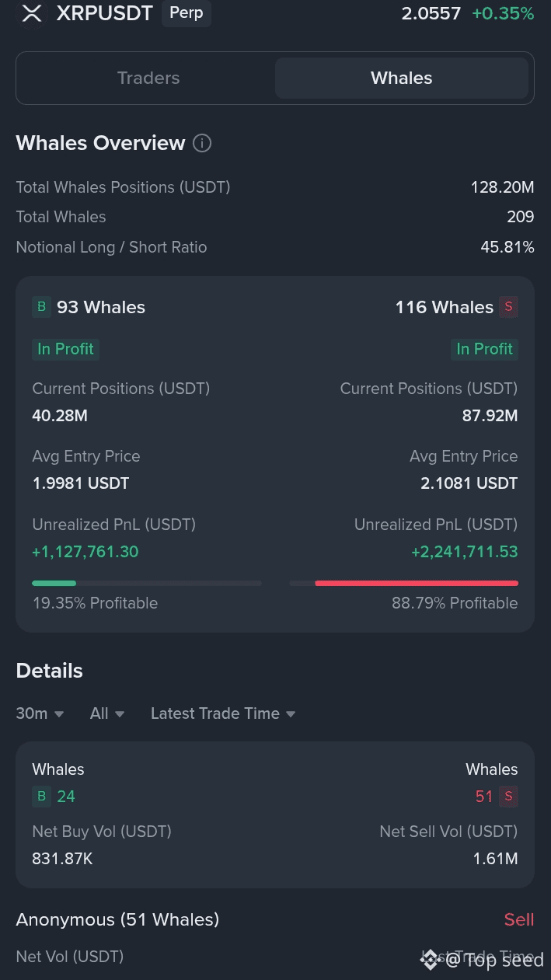Open the Latest Trade Time sort dropdown
This screenshot has width=551, height=980.
(x=223, y=713)
